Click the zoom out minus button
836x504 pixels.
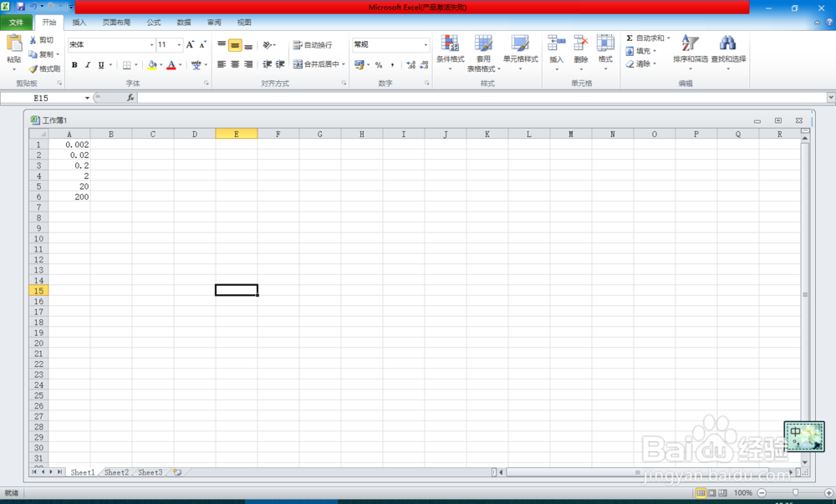(762, 493)
